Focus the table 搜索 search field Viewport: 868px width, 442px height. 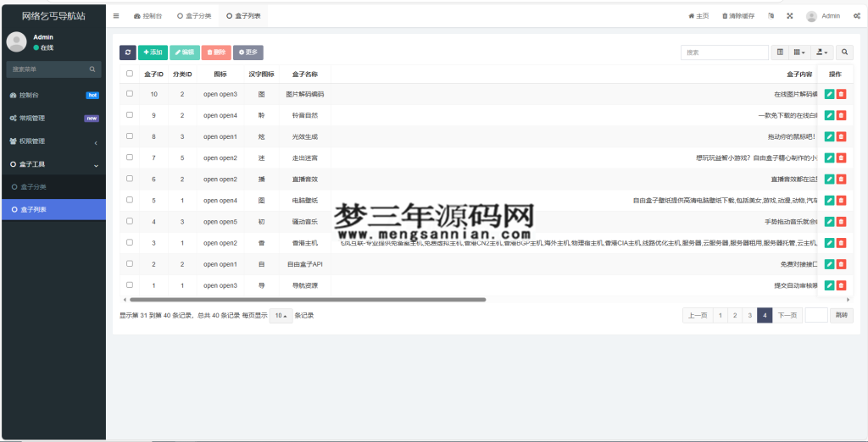725,52
